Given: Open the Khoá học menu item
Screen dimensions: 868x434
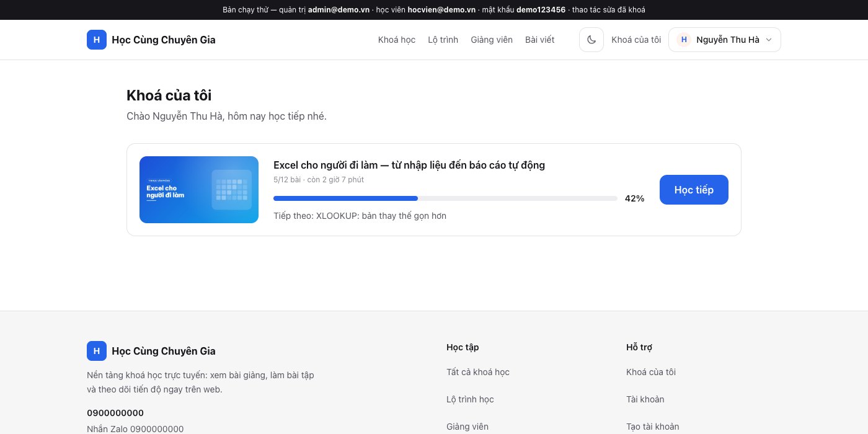Looking at the screenshot, I should [x=397, y=40].
